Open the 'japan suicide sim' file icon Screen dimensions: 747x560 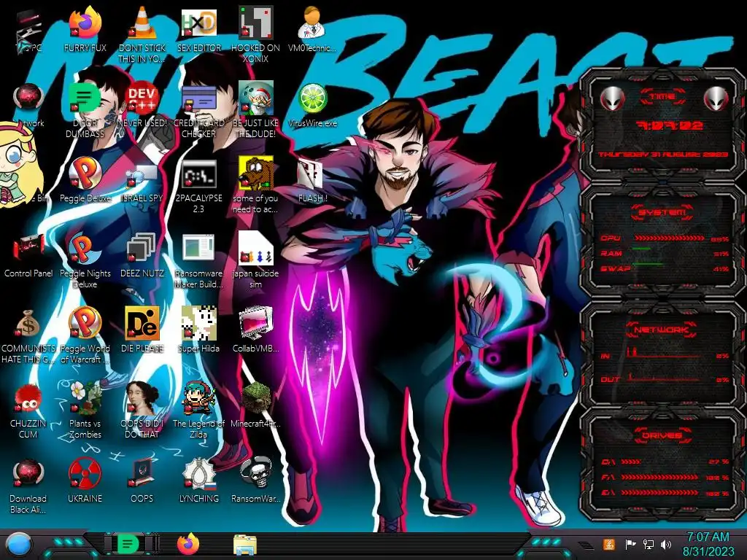point(255,249)
